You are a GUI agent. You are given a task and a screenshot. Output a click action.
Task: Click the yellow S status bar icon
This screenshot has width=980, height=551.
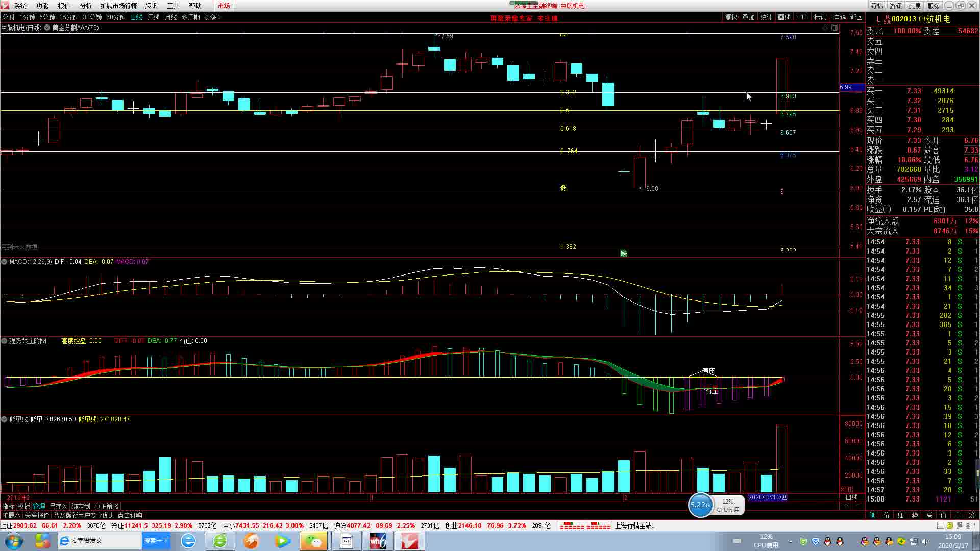point(949,525)
